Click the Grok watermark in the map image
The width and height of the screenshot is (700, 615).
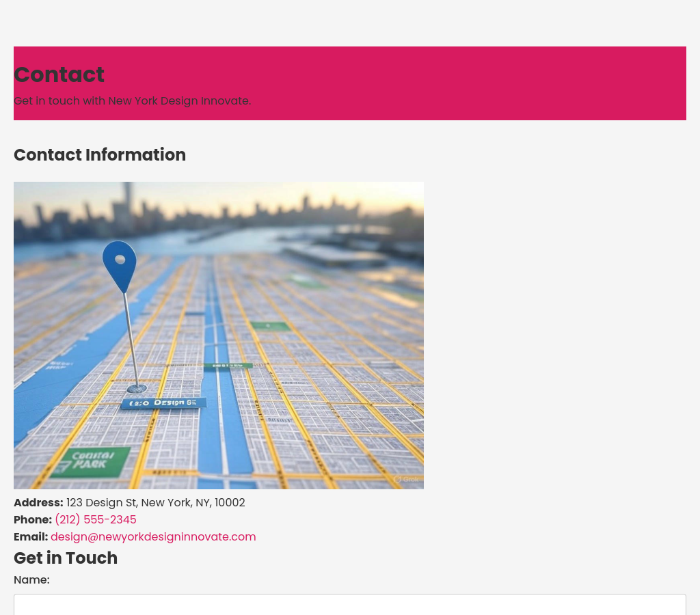[407, 479]
